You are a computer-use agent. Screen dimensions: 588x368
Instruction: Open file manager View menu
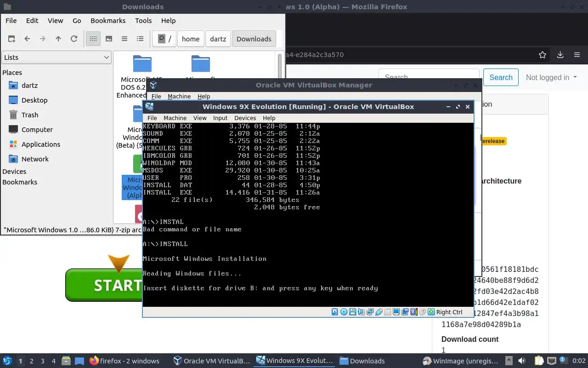(x=55, y=20)
